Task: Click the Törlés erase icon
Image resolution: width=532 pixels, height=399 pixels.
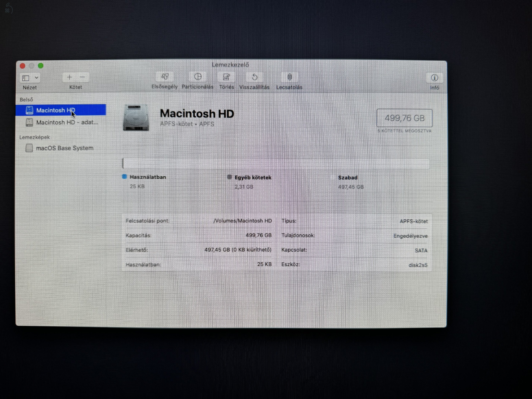Action: pos(226,77)
